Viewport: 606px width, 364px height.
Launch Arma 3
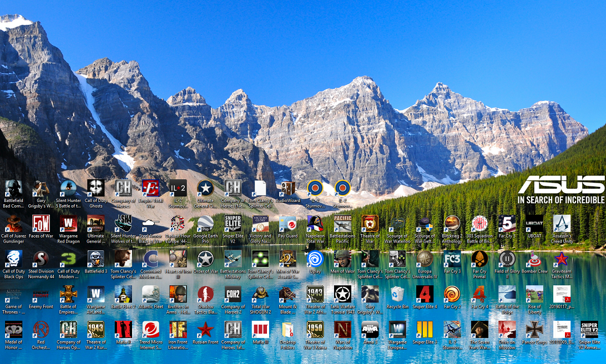pos(370,330)
